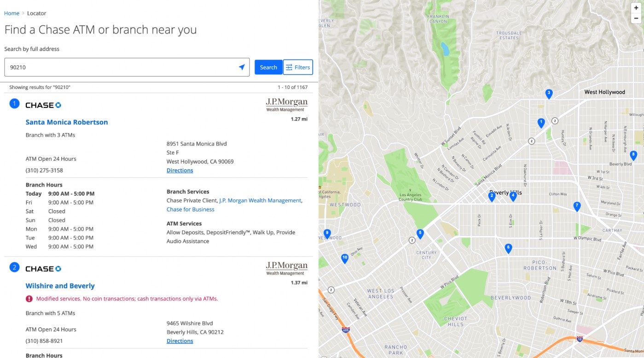The image size is (644, 358).
Task: Click 'Modified services' warning message
Action: tap(127, 299)
